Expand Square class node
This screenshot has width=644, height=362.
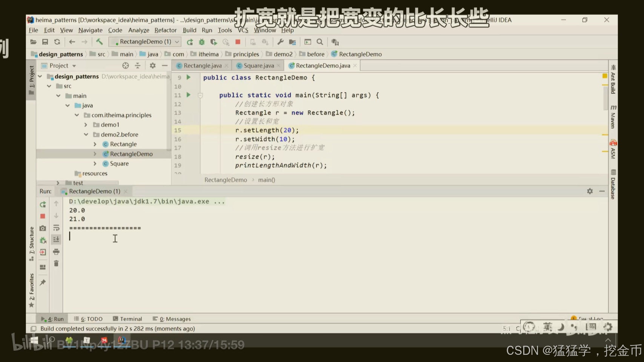95,164
